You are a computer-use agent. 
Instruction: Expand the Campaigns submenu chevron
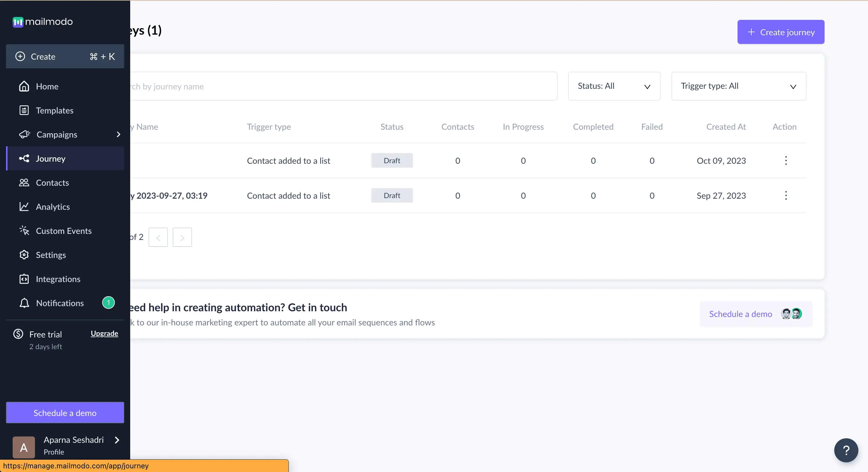[x=118, y=135]
